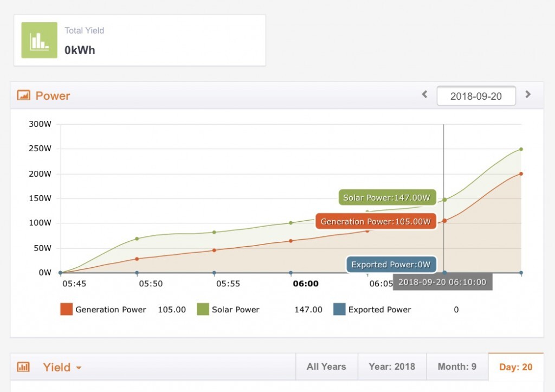Viewport: 555px width, 392px height.
Task: Toggle Solar Power series in legend
Action: (x=235, y=310)
